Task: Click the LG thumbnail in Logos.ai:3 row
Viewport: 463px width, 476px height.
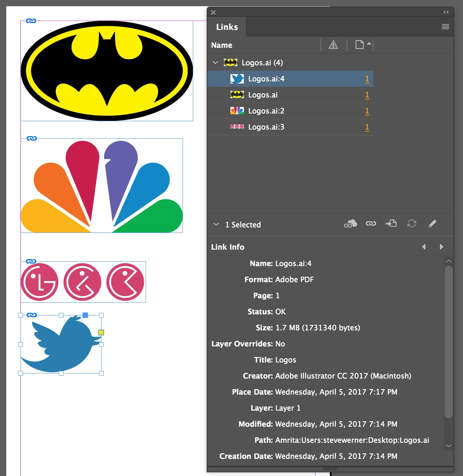Action: point(237,127)
